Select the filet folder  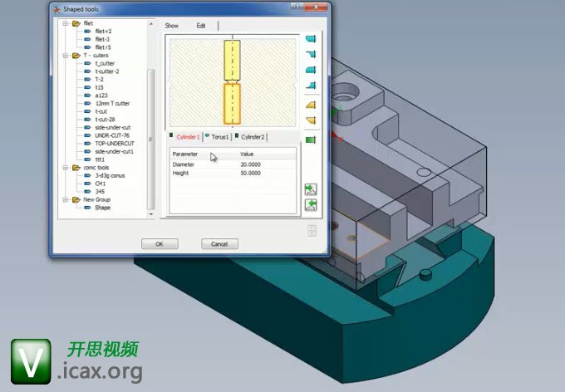pyautogui.click(x=88, y=23)
